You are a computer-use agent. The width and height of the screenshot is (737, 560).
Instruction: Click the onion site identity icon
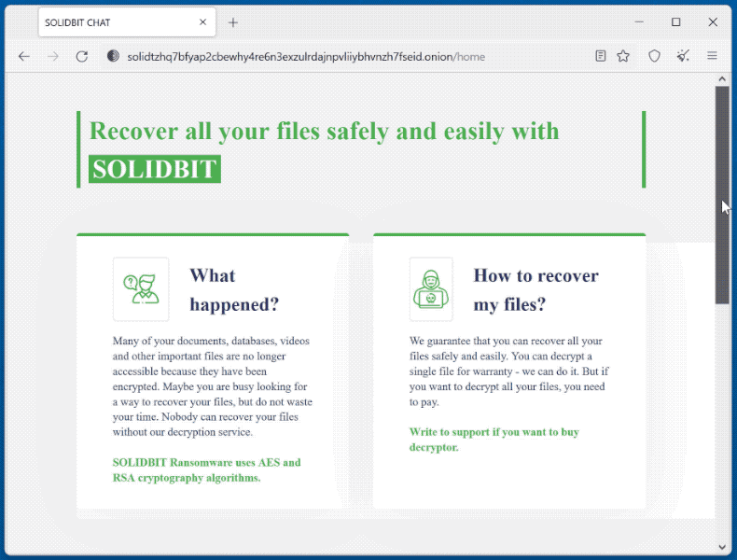(113, 56)
